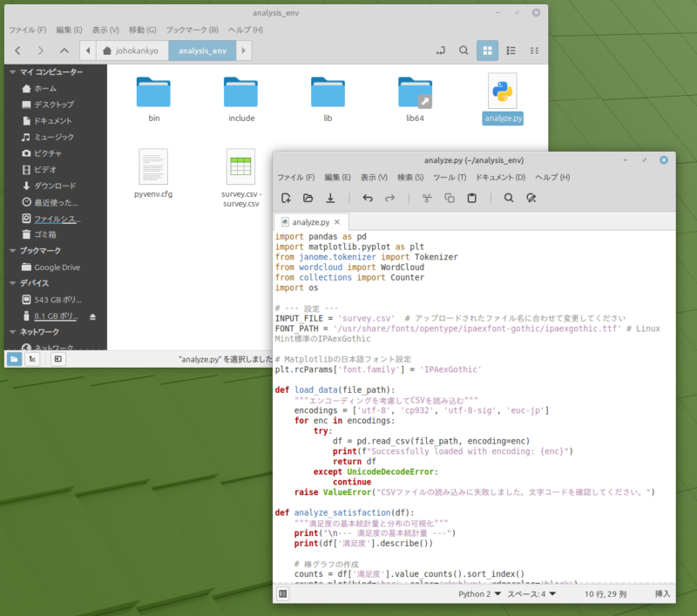Close the analyze.py editor tab
The image size is (697, 616).
(338, 222)
